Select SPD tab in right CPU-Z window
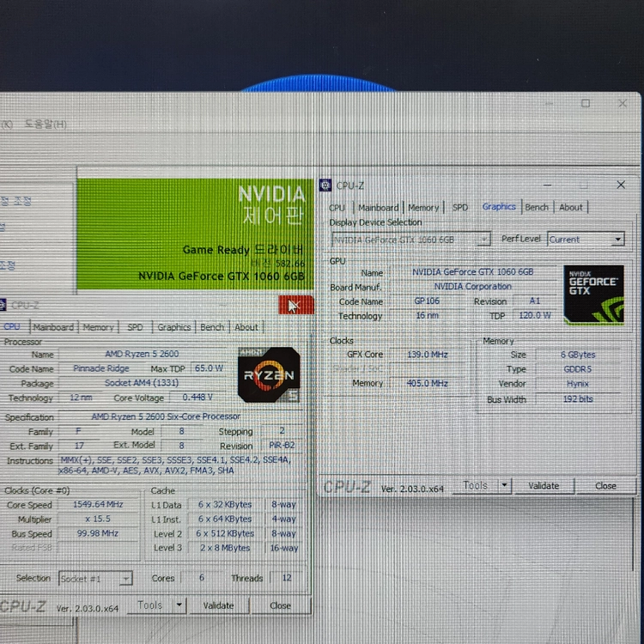Image resolution: width=644 pixels, height=644 pixels. click(x=460, y=208)
